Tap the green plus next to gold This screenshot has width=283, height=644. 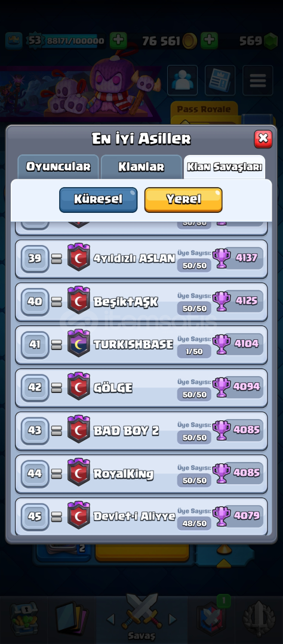(x=208, y=41)
